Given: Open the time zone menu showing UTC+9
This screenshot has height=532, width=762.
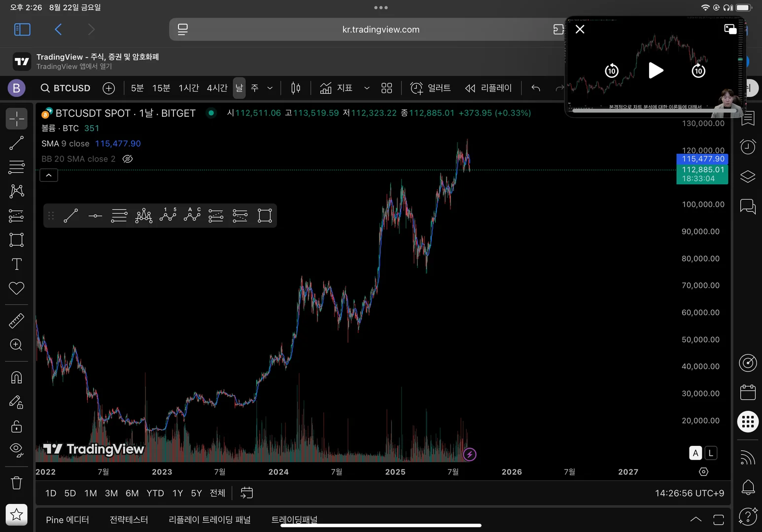Looking at the screenshot, I should point(690,493).
